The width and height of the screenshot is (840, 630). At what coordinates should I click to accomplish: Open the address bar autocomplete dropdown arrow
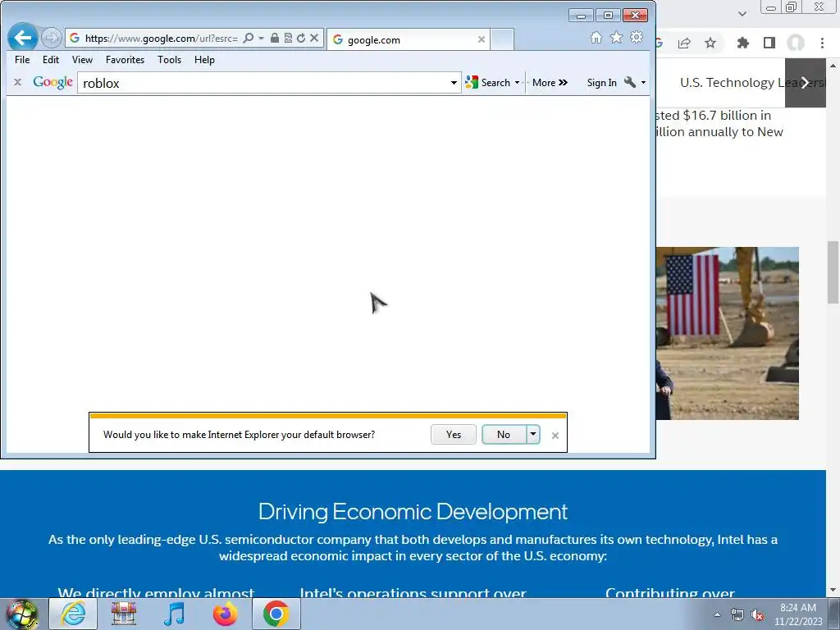pyautogui.click(x=262, y=38)
